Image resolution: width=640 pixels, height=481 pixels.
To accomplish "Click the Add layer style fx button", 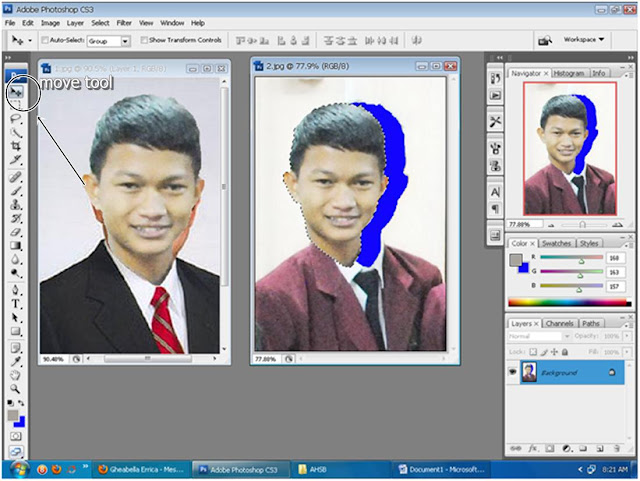I will [532, 448].
